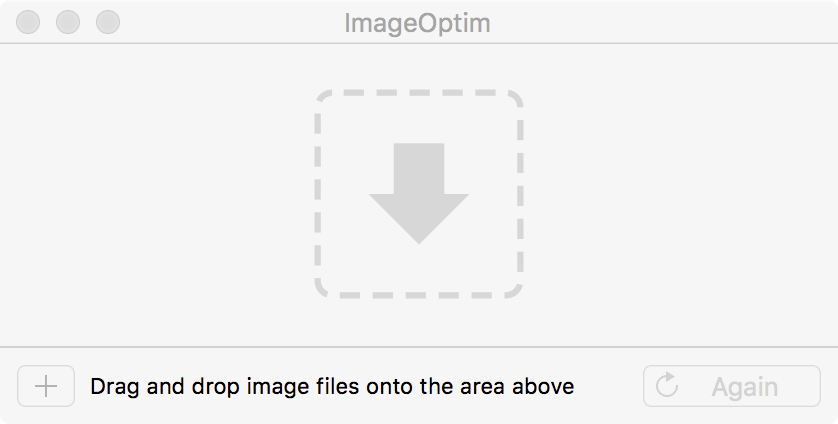The height and width of the screenshot is (424, 838).
Task: Focus the empty file list area left of the drop zone
Action: 157,195
